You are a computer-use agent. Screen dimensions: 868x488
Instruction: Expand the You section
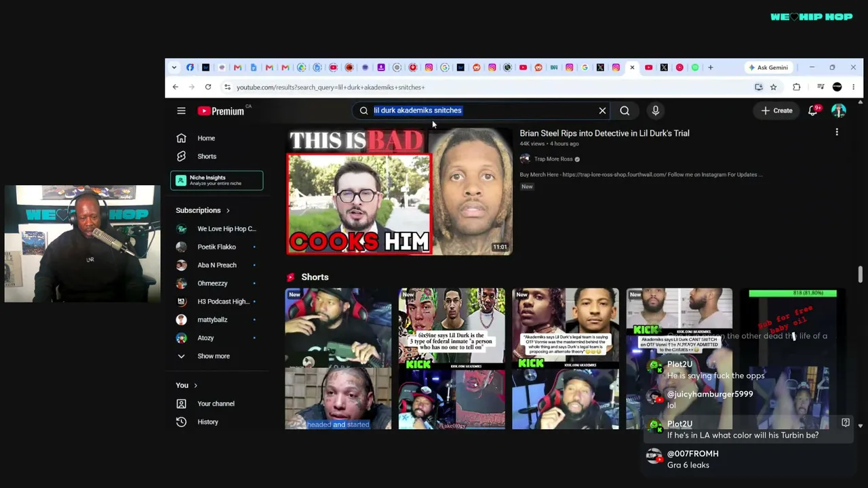click(186, 385)
